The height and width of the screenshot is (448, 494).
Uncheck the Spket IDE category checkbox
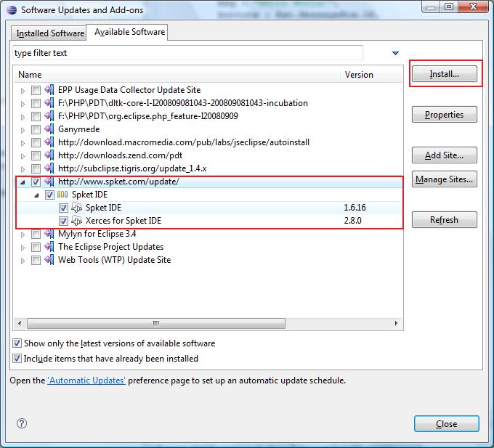[x=49, y=195]
